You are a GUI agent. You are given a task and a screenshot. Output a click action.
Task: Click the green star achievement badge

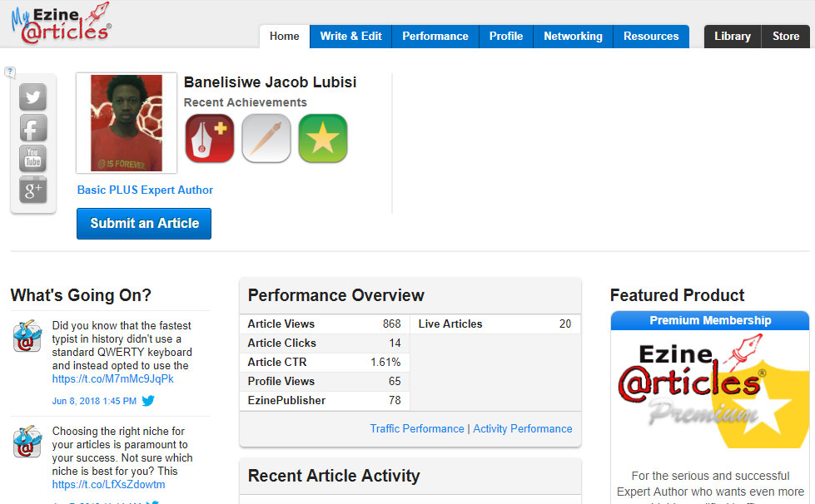[x=322, y=138]
